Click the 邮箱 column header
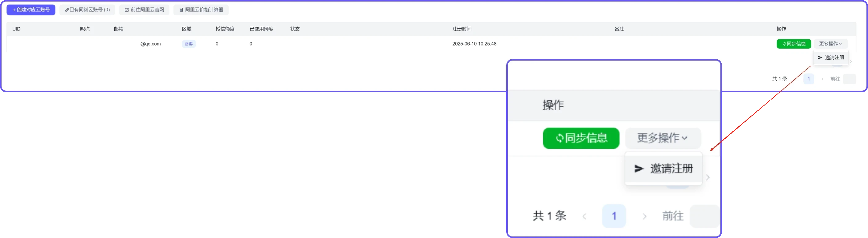This screenshot has width=868, height=238. pos(119,29)
